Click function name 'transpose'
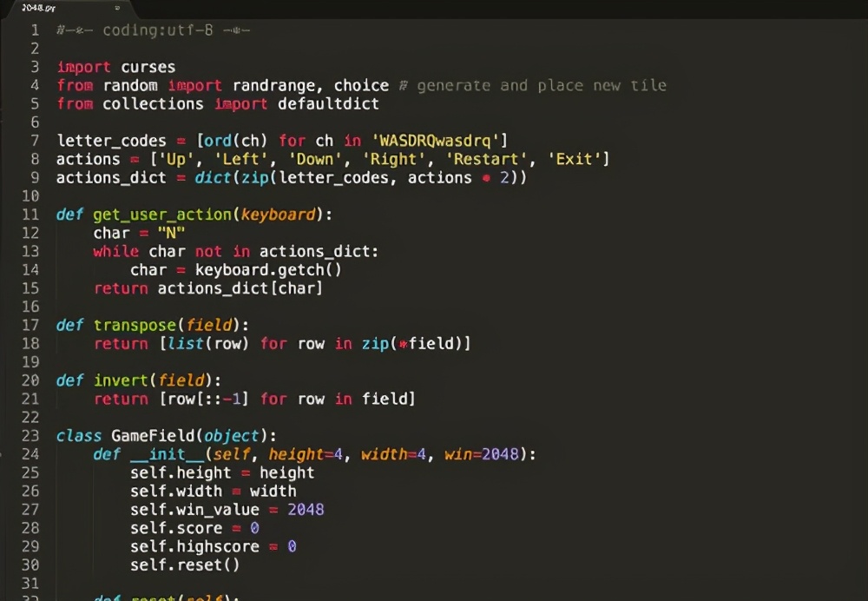Viewport: 868px width, 601px height. point(135,325)
